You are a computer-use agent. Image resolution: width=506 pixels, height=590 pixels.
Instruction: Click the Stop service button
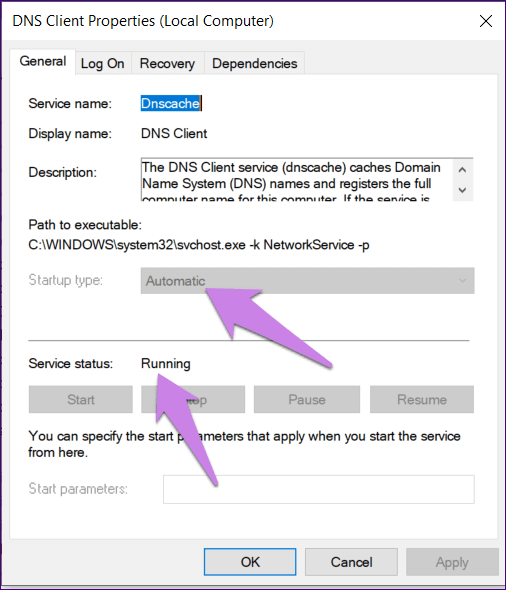[x=193, y=399]
